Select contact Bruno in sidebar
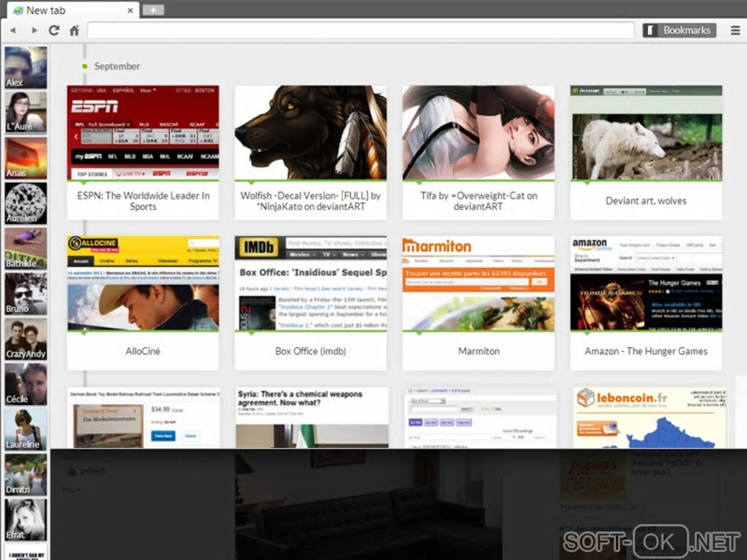This screenshot has height=560, width=747. pyautogui.click(x=26, y=294)
